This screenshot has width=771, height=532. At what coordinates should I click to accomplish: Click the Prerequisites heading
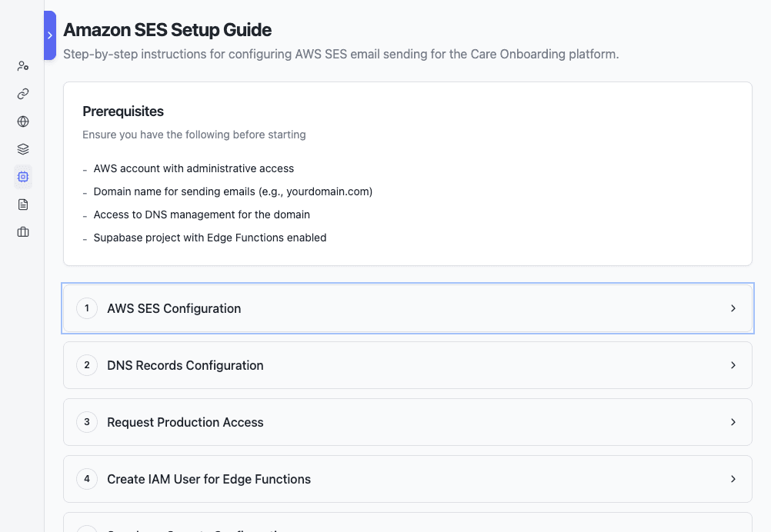click(123, 111)
